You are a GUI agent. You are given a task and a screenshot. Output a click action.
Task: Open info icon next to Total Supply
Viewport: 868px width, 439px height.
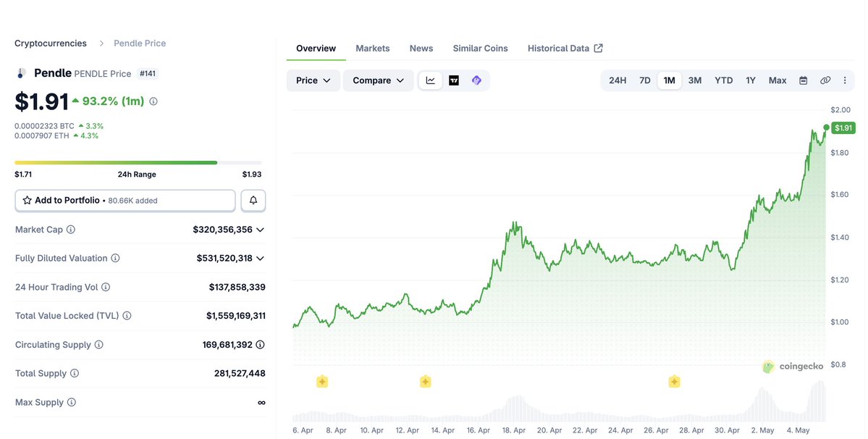[x=74, y=373]
